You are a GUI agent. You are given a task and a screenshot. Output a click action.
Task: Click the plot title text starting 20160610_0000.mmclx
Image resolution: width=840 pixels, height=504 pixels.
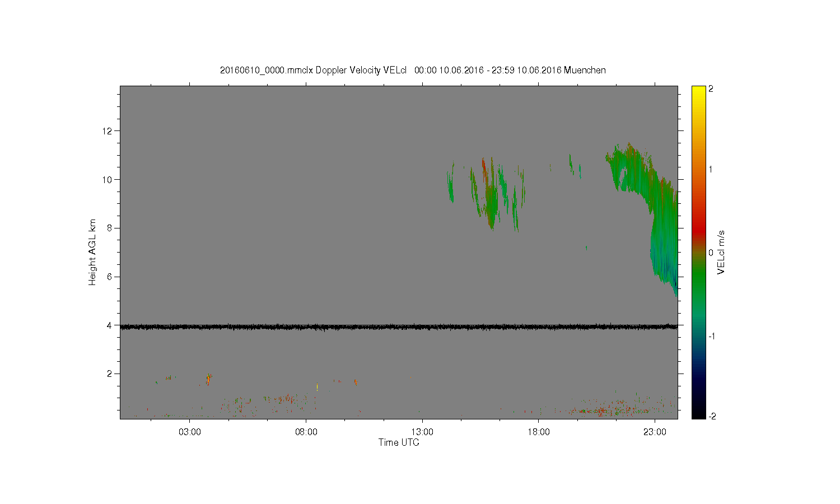point(413,70)
